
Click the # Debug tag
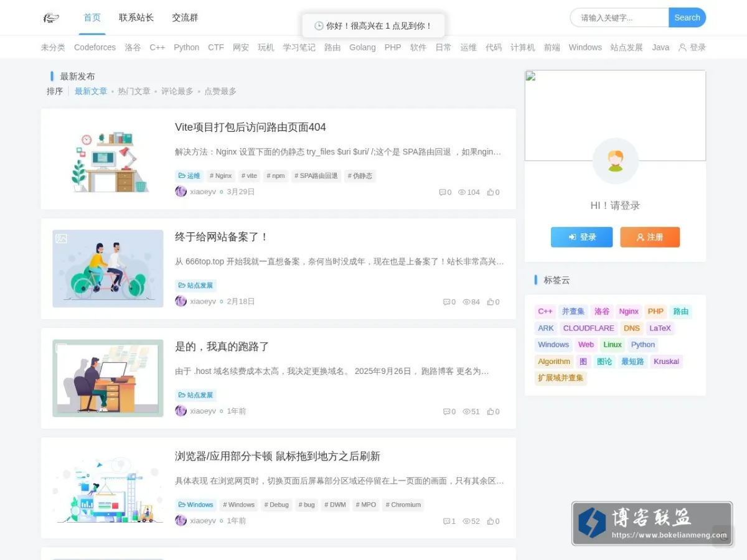276,505
